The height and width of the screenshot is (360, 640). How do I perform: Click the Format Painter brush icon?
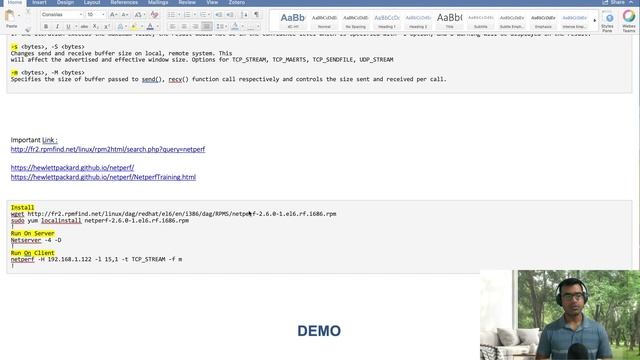28,29
